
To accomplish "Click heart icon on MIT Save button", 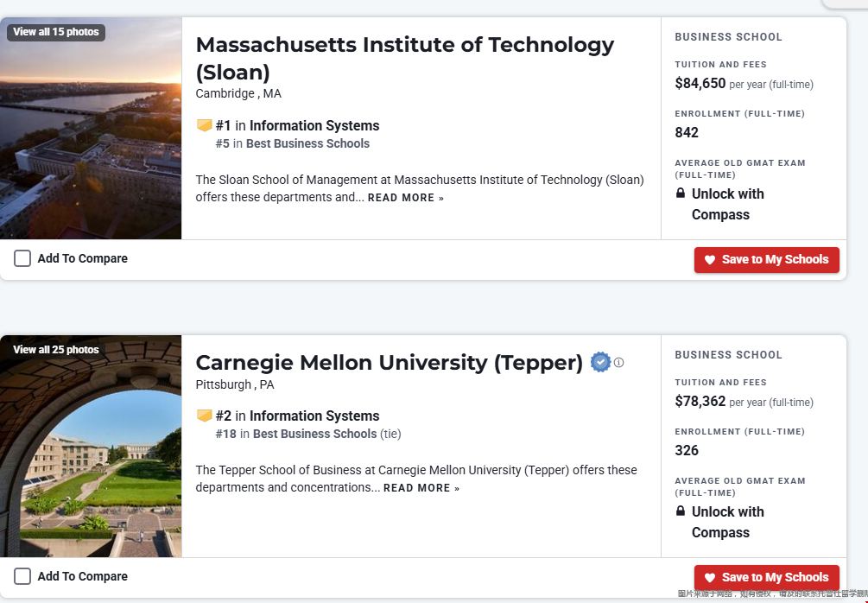I will click(x=710, y=260).
